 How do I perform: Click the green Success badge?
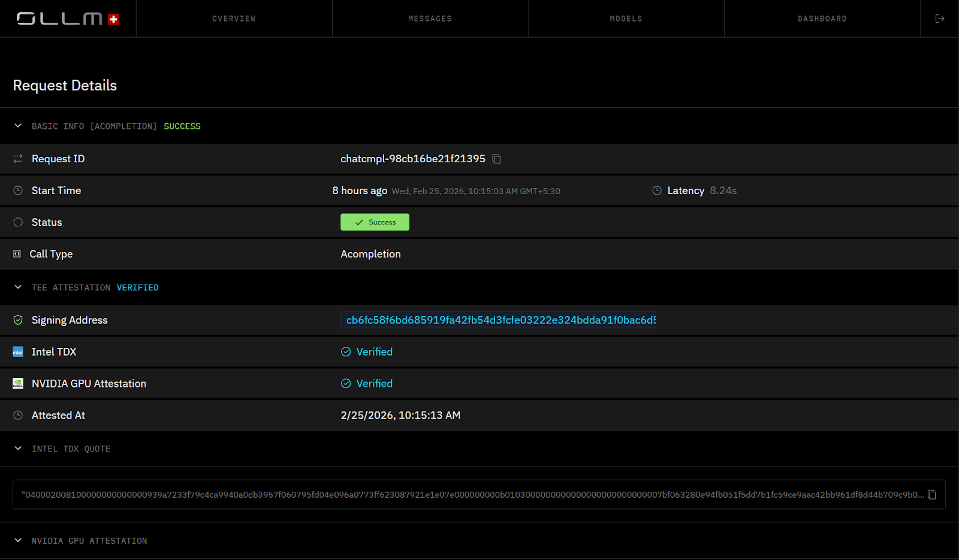[x=375, y=222]
